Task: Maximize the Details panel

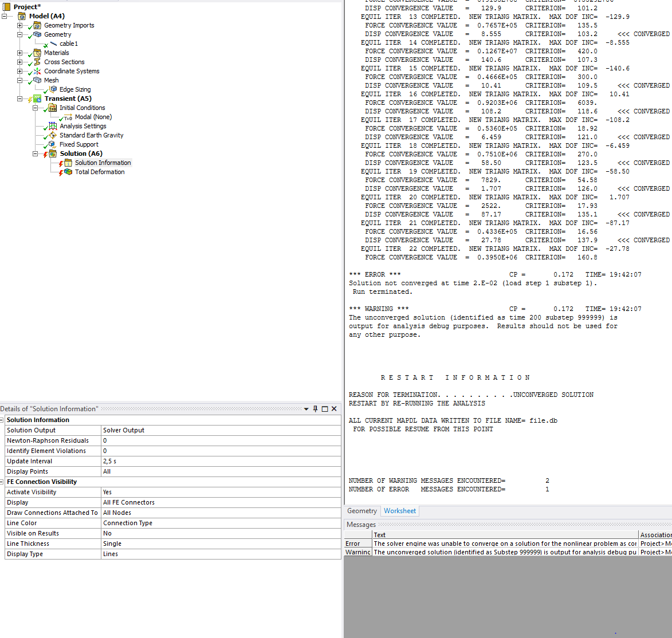Action: pyautogui.click(x=325, y=409)
